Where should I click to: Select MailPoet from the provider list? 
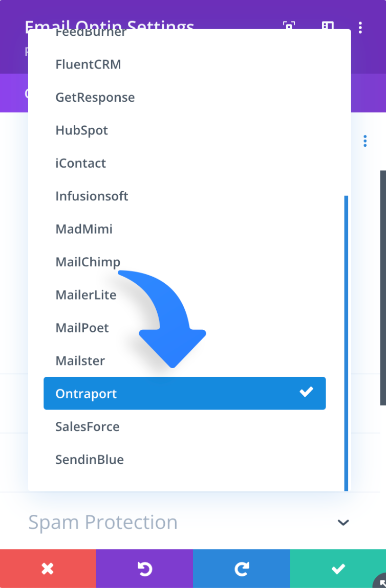click(82, 328)
